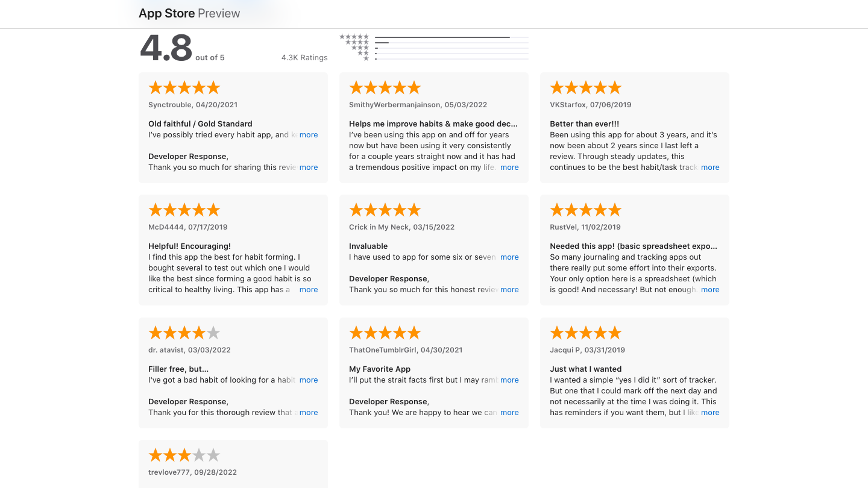Image resolution: width=868 pixels, height=488 pixels.
Task: Expand the developer response on My Favorite App
Action: [509, 412]
